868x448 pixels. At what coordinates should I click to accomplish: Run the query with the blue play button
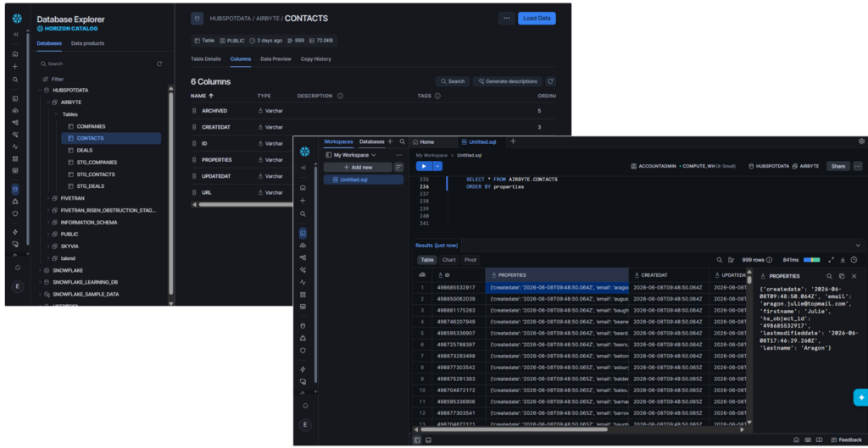tap(424, 166)
